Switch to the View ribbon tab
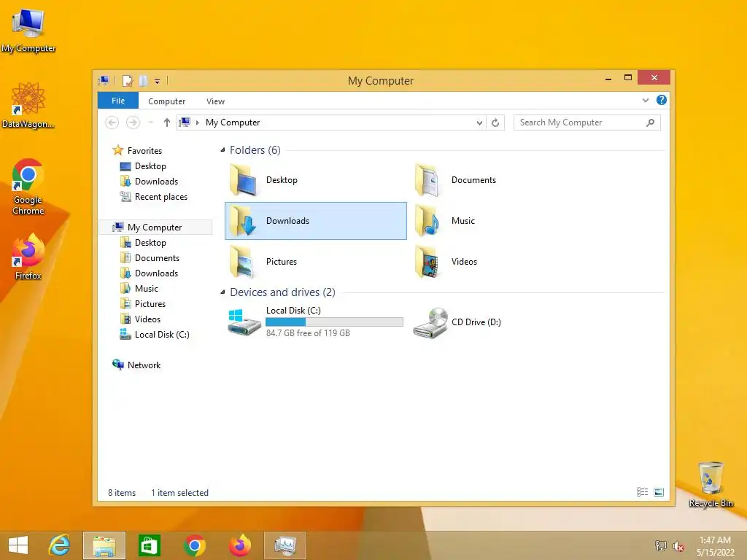This screenshot has width=747, height=560. click(x=215, y=101)
